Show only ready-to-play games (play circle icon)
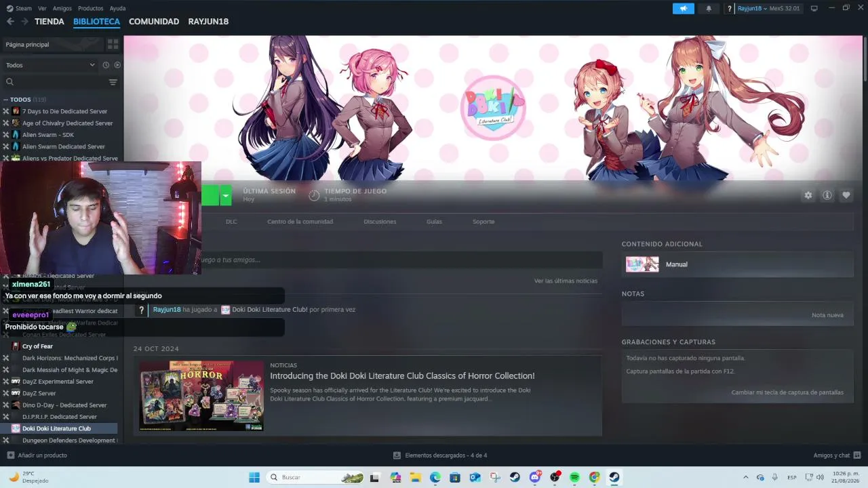Image resolution: width=868 pixels, height=488 pixels. 117,65
